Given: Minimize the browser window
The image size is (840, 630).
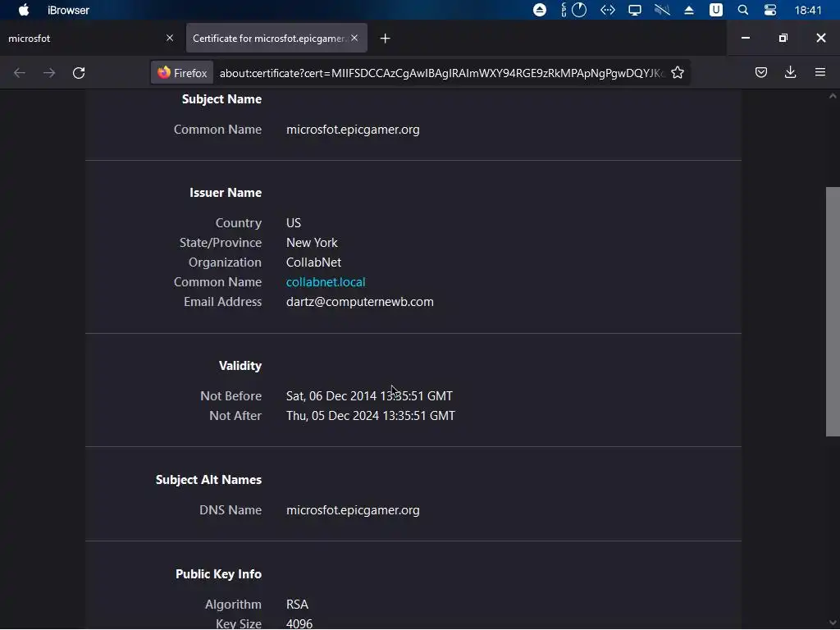Looking at the screenshot, I should (x=746, y=38).
